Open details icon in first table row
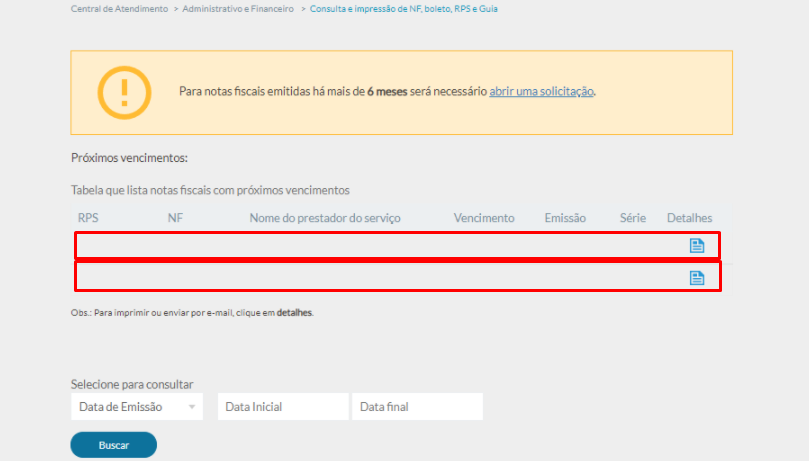809x461 pixels. click(x=697, y=246)
